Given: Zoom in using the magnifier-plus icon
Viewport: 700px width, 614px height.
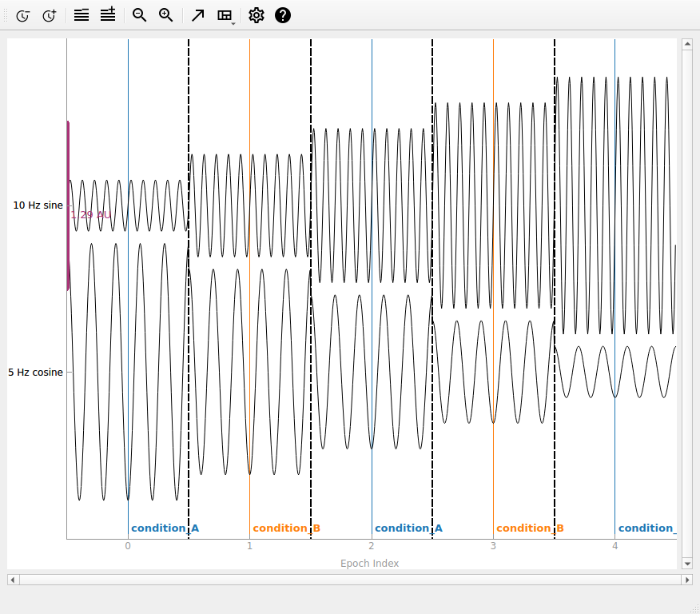Looking at the screenshot, I should click(165, 15).
